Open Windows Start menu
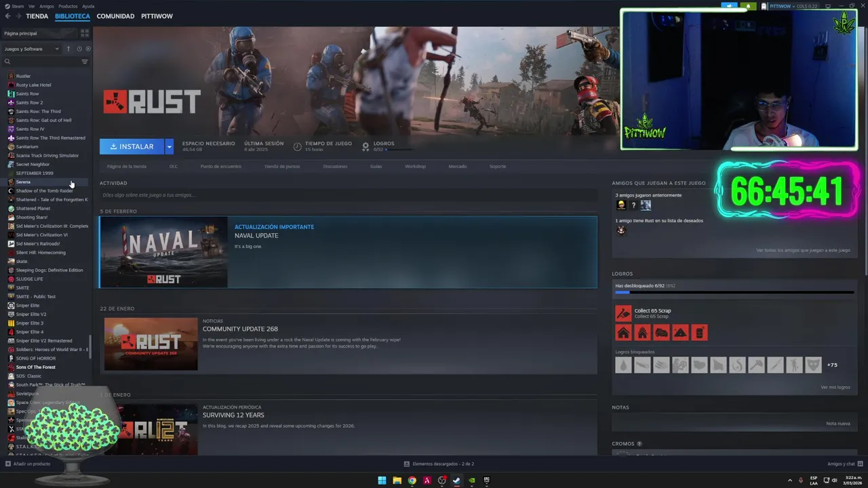Screen dimensions: 868x488 [382, 481]
